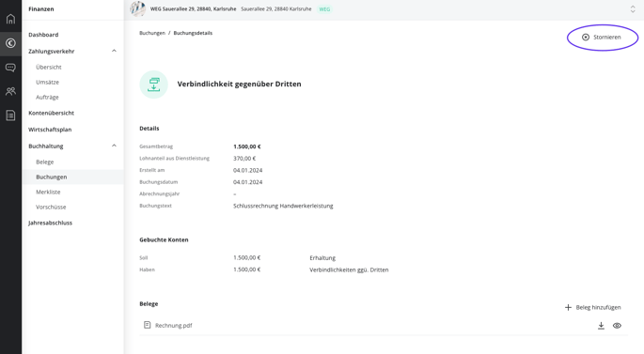Click Beleg hinzufügen button
The width and height of the screenshot is (644, 354).
tap(592, 308)
